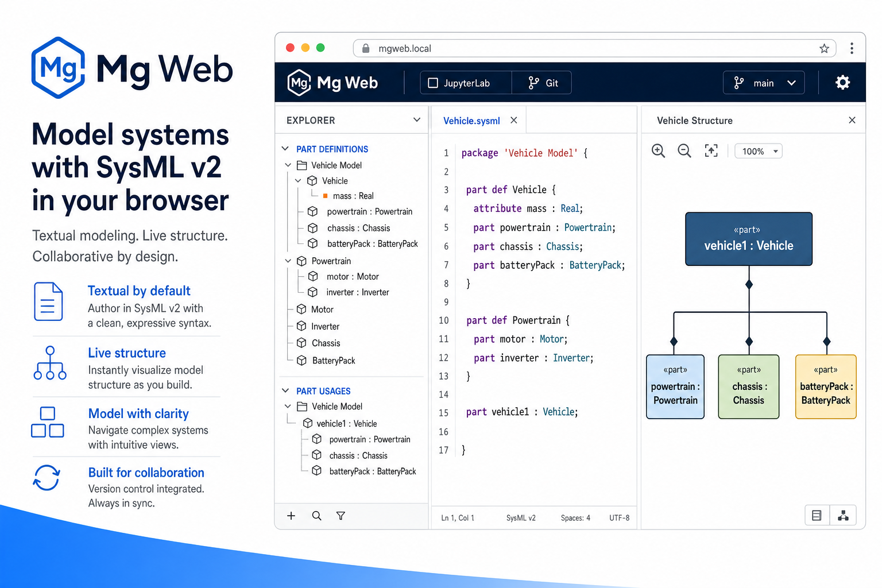Screen dimensions: 882x588
Task: Collapse the Vehicle tree node
Action: pos(298,181)
